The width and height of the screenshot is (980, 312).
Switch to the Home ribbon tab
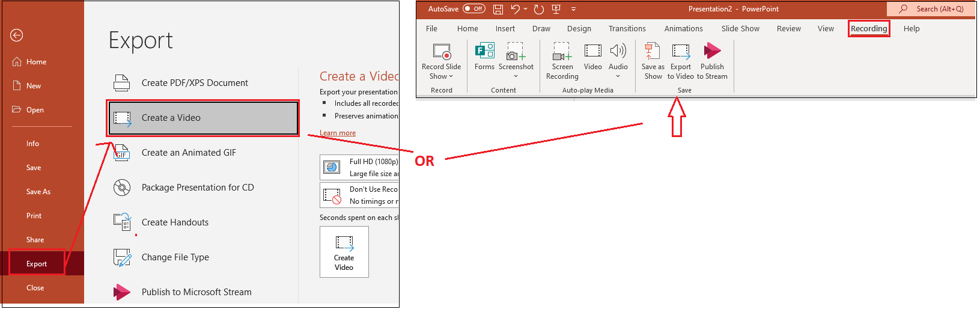[x=467, y=29]
